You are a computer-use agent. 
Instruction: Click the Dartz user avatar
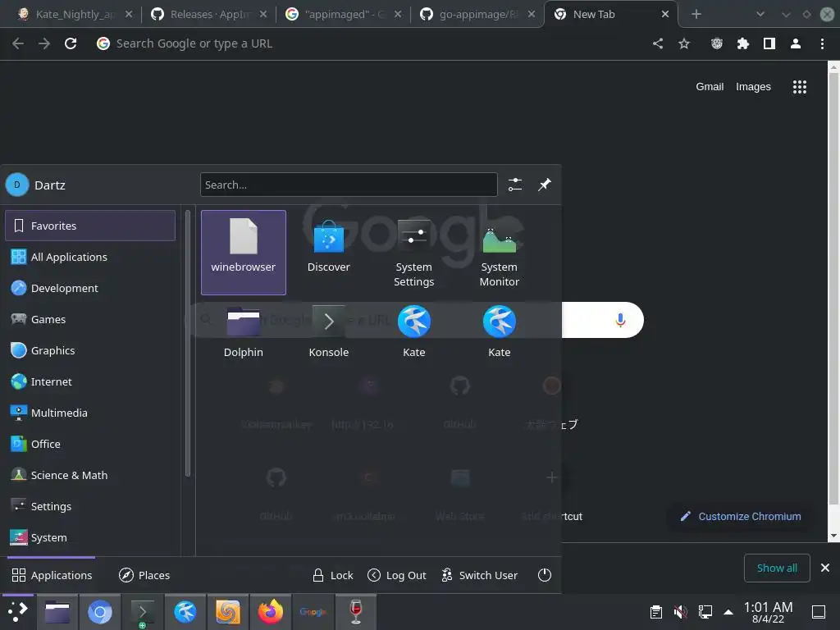tap(17, 185)
